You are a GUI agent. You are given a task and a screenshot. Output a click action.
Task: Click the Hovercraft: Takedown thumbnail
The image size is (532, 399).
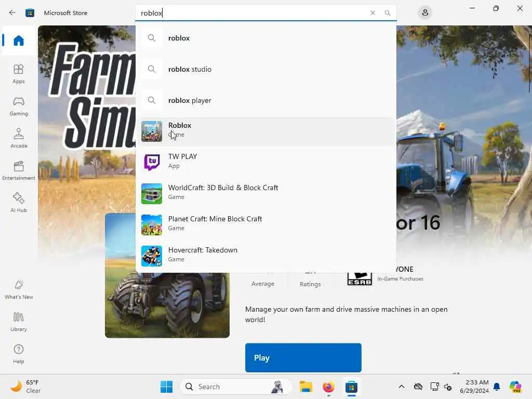[152, 256]
